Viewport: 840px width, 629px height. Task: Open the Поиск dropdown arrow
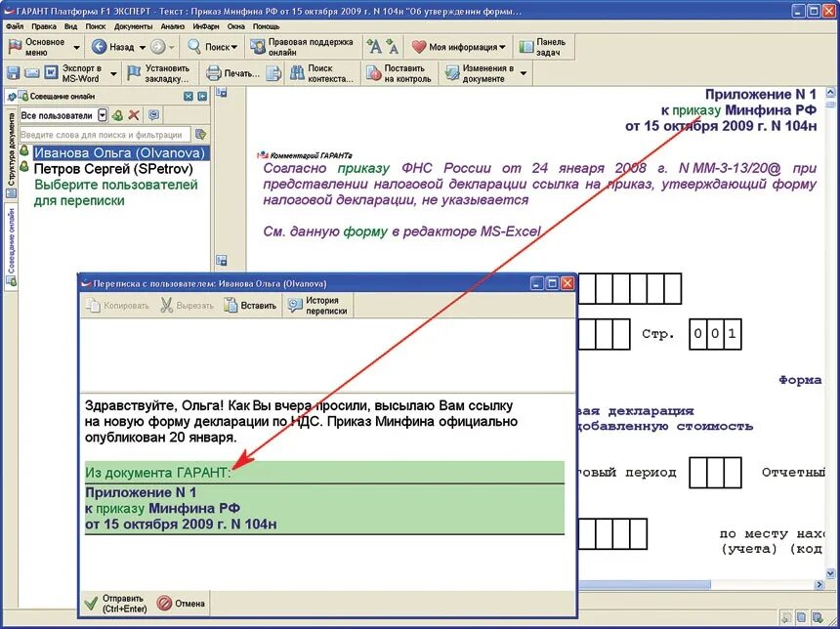pos(234,48)
